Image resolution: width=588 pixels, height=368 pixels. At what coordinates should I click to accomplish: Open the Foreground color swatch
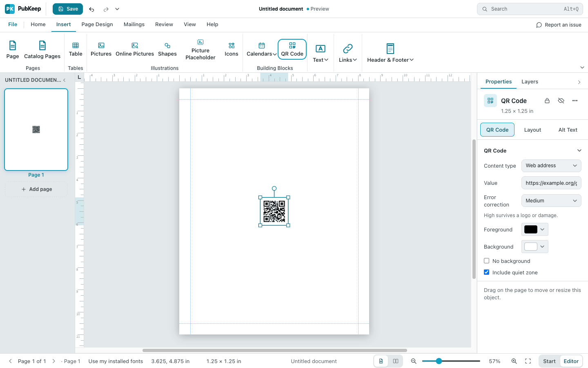pyautogui.click(x=535, y=229)
